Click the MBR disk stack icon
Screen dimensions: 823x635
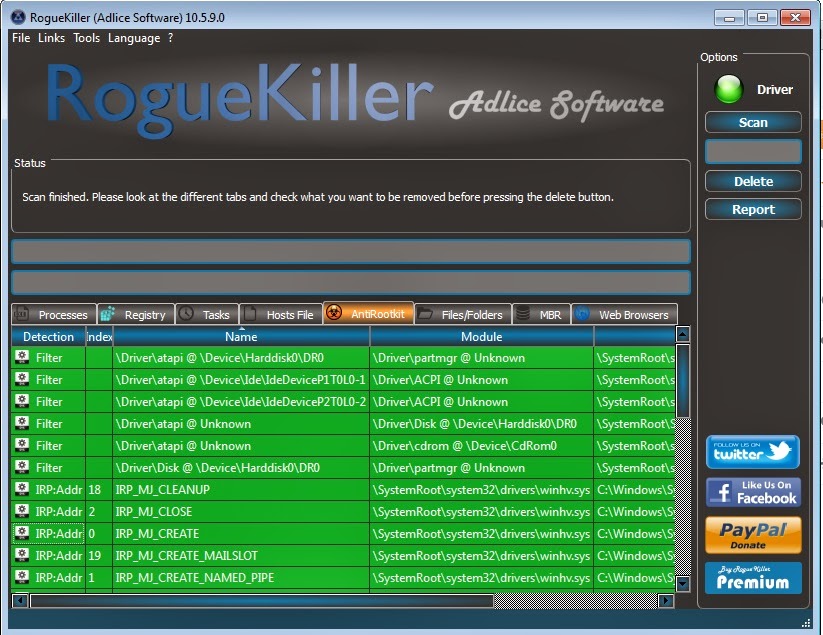pyautogui.click(x=523, y=314)
